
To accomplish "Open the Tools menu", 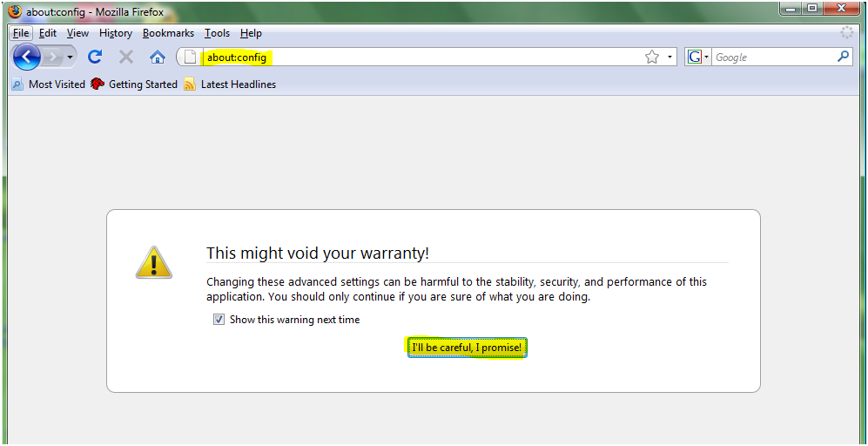I will tap(217, 33).
